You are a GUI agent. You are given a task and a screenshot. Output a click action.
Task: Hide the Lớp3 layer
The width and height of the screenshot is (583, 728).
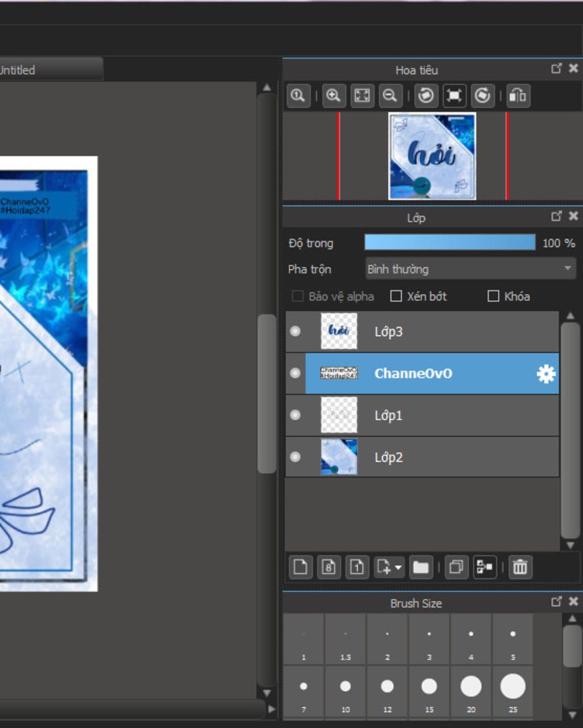click(x=295, y=331)
